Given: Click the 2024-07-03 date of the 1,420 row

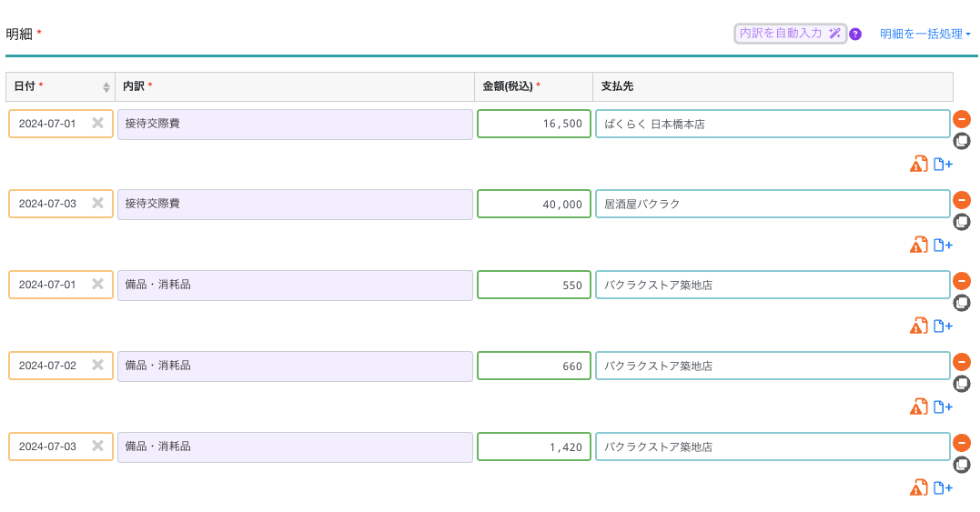Looking at the screenshot, I should 48,447.
